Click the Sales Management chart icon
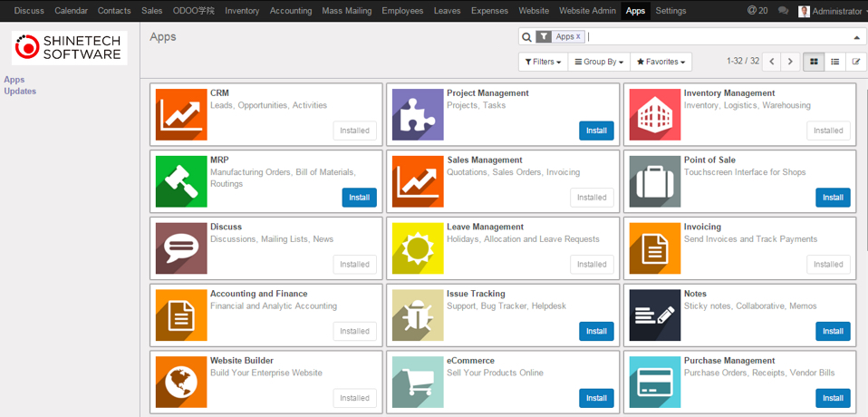Screen dimensions: 868x417 [x=418, y=181]
